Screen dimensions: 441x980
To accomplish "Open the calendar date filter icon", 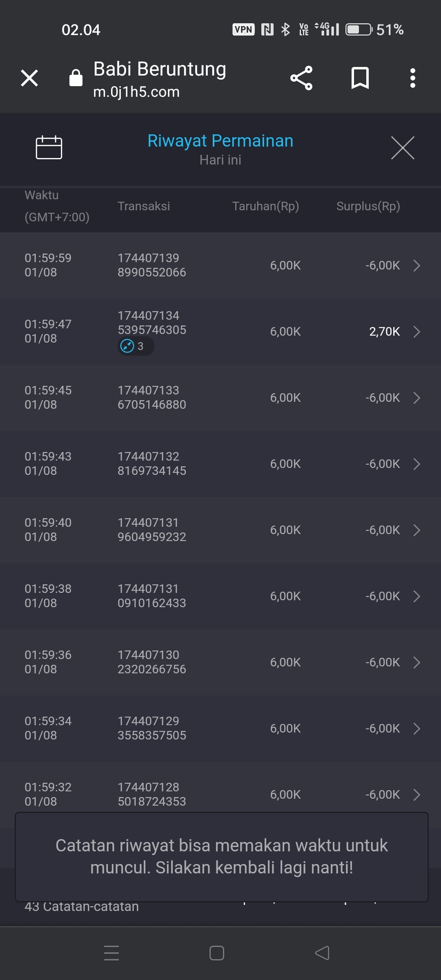I will tap(49, 147).
